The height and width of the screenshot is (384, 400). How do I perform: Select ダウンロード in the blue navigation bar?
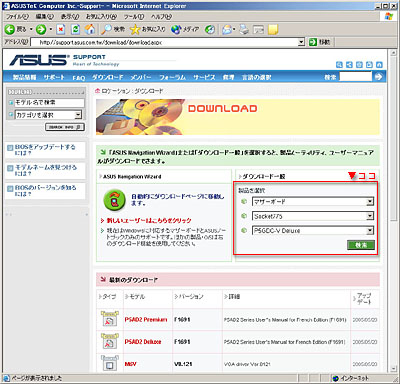(108, 77)
